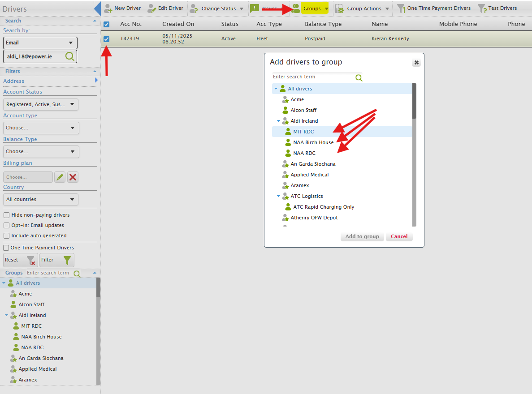Click the New Driver toolbar icon
Screen dimensions: 532x394
108,9
